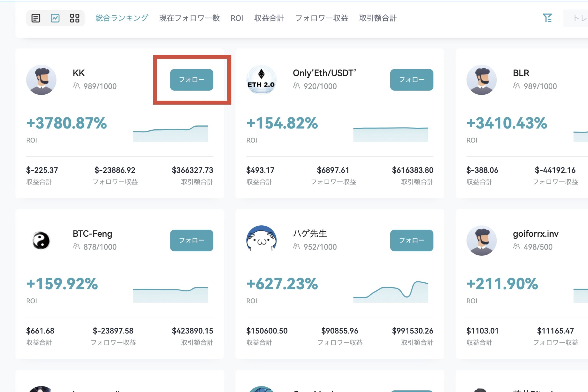
Task: Switch to 現在フォロワー数 ranking
Action: coord(189,18)
